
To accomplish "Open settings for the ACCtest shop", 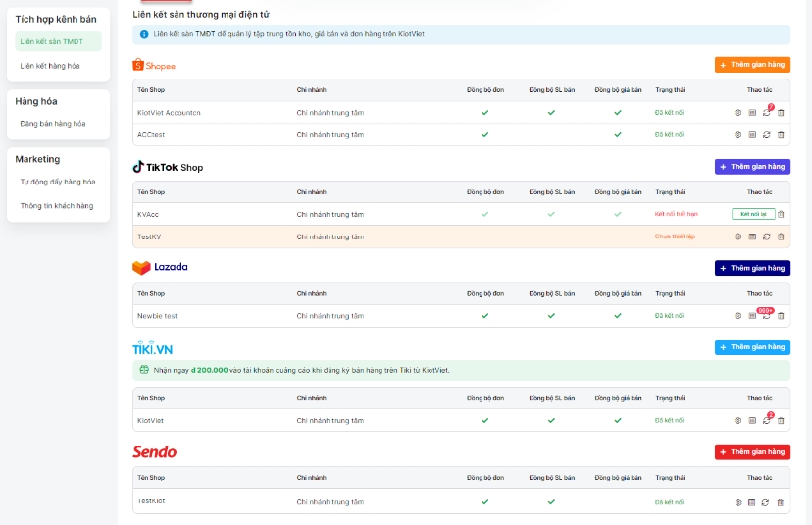I will click(x=737, y=134).
